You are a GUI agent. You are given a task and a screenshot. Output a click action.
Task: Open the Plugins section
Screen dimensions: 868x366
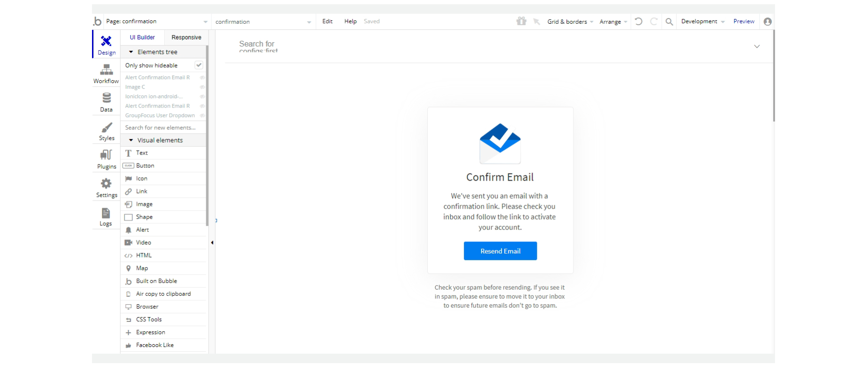coord(106,159)
